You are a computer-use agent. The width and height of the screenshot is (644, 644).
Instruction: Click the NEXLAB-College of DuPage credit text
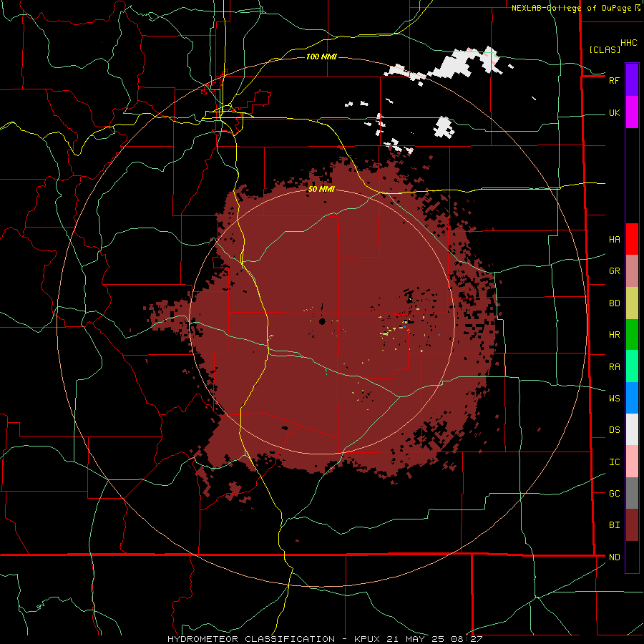coord(571,8)
